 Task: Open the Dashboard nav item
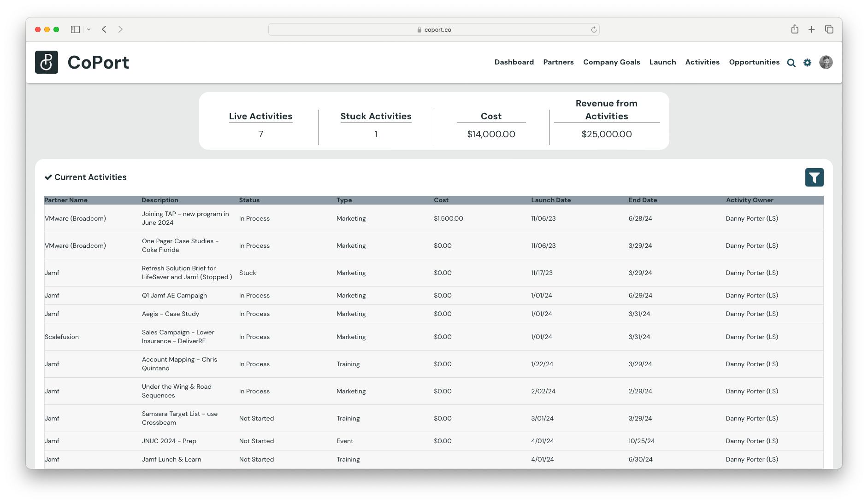pos(514,62)
